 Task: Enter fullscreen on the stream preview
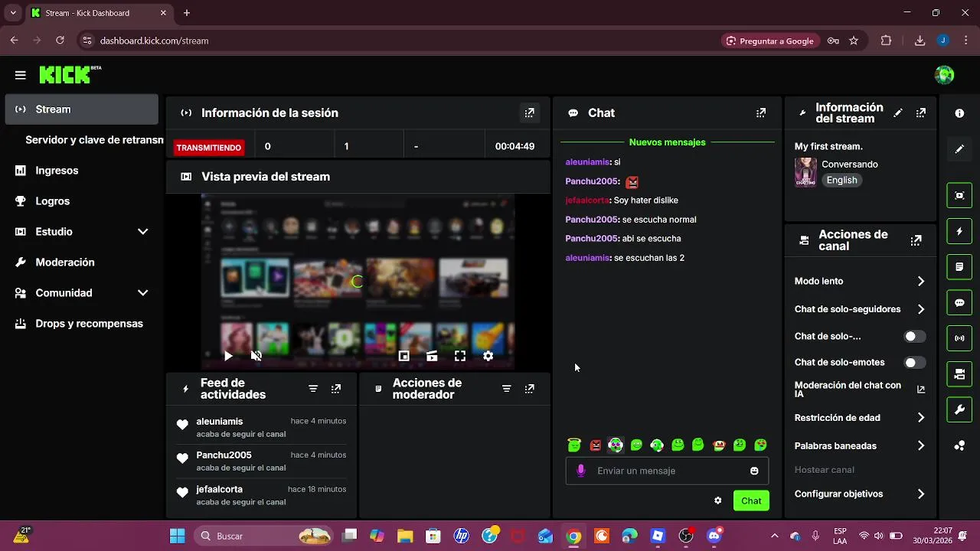click(x=460, y=356)
